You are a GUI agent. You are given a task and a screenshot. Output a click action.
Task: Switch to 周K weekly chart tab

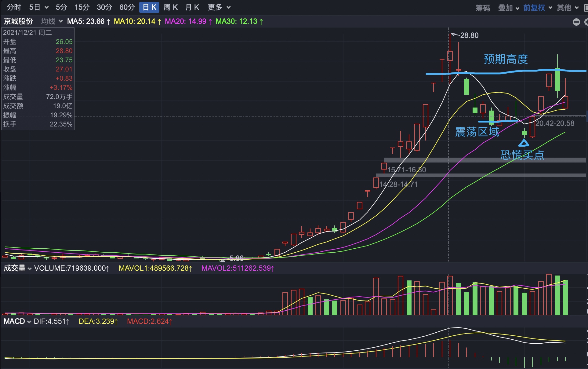(170, 7)
